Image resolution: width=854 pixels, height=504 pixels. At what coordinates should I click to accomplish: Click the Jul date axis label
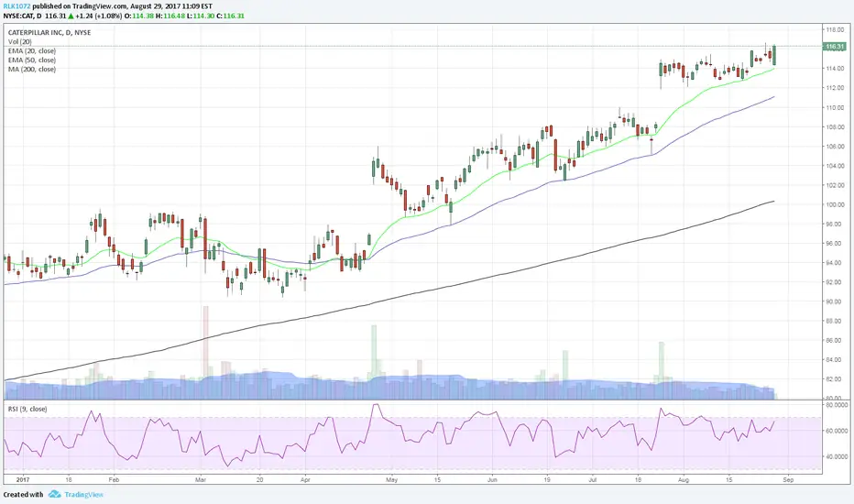(x=593, y=480)
